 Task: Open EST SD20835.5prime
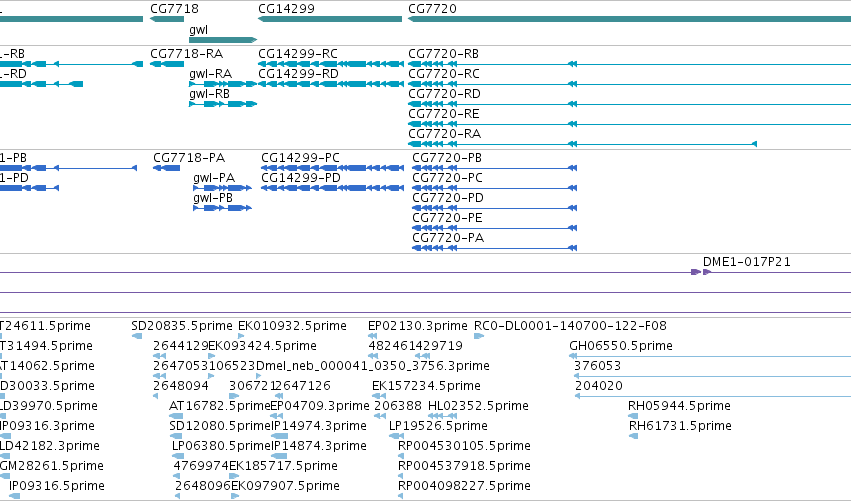(x=181, y=326)
